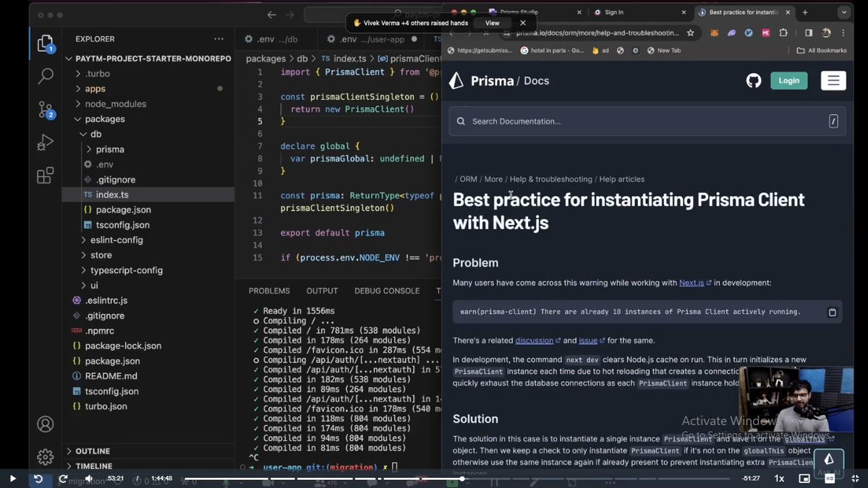Open the Prisma GitHub icon link

[754, 80]
